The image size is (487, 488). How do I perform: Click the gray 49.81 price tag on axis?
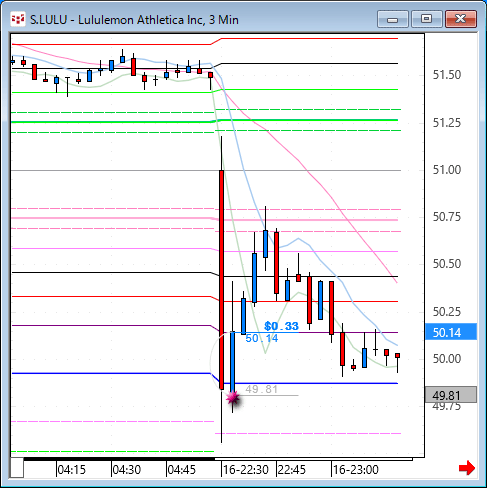tap(451, 395)
